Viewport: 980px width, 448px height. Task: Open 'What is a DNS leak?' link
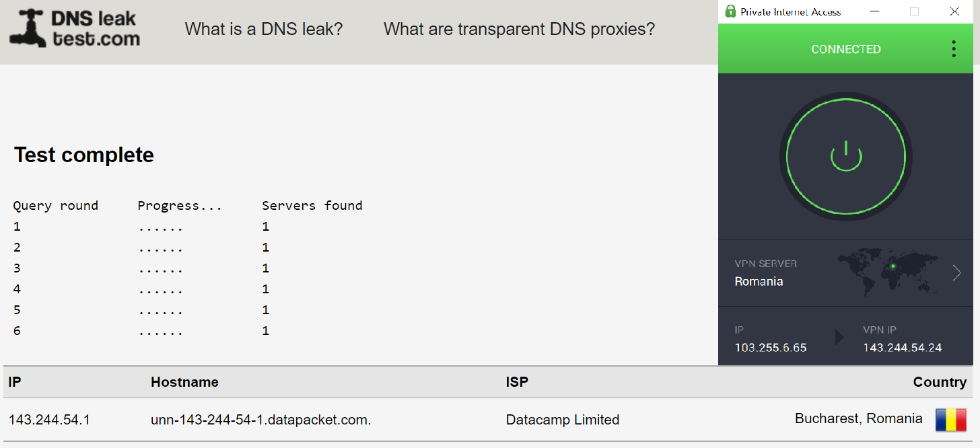pos(264,29)
